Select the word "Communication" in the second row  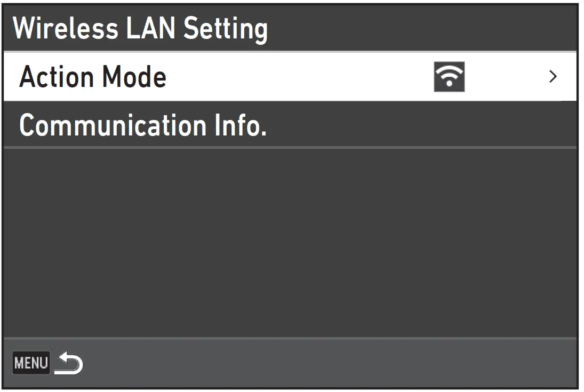click(x=113, y=125)
